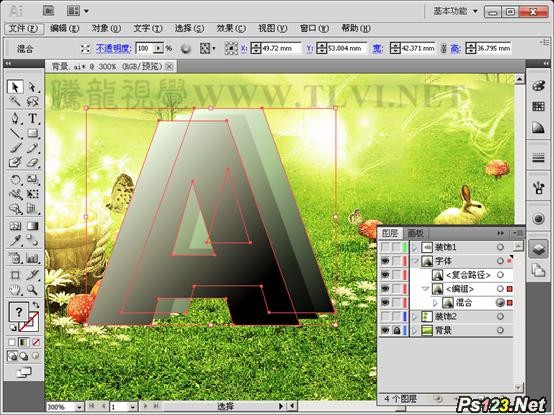Select the Pen tool
Image resolution: width=554 pixels, height=415 pixels.
pyautogui.click(x=15, y=118)
